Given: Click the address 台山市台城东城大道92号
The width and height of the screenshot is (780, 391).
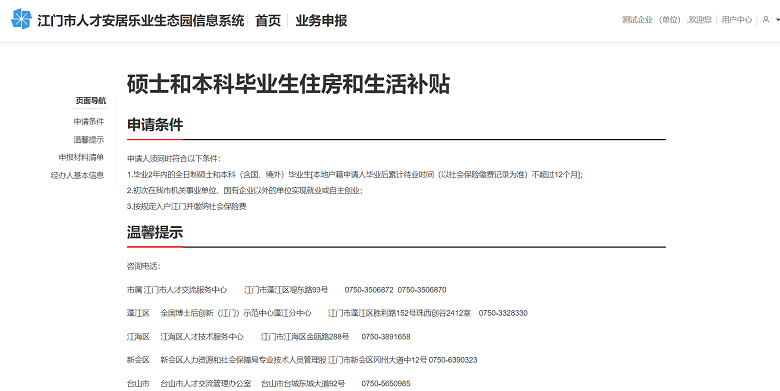Looking at the screenshot, I should 303,384.
